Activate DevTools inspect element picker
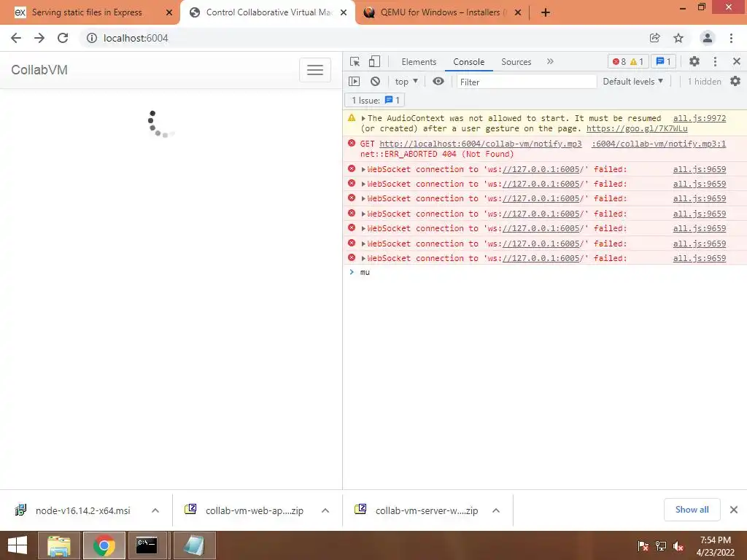 (x=355, y=61)
